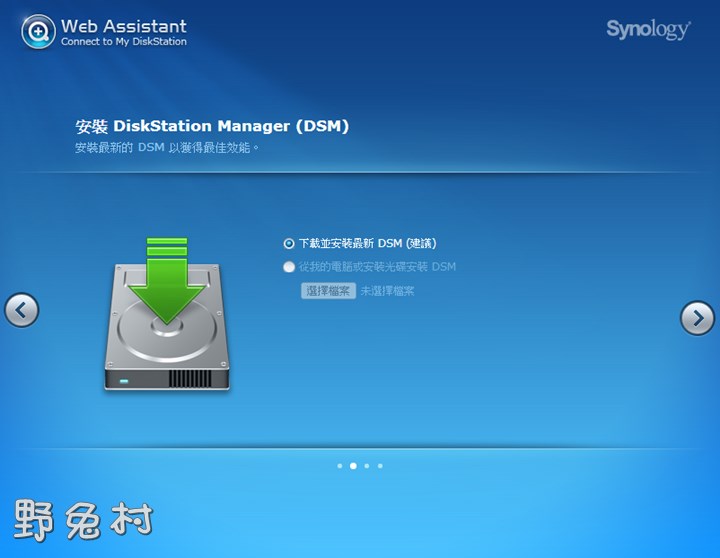
Task: Click the Connect to My DiskStation tagline
Action: (x=124, y=42)
